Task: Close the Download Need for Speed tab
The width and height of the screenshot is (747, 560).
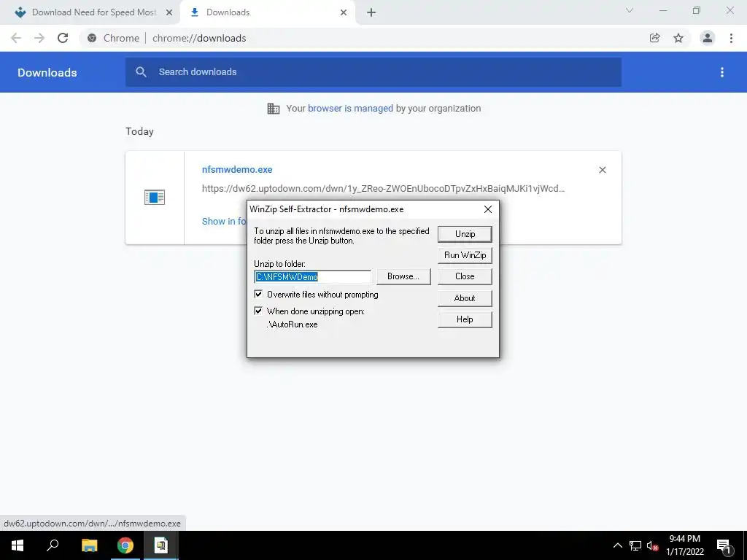Action: (169, 12)
